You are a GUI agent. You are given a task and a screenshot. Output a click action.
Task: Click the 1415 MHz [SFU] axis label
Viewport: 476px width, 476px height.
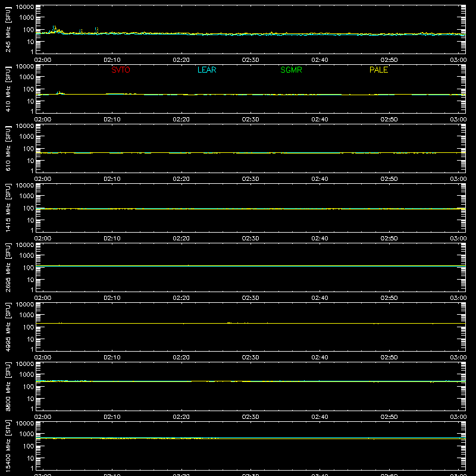[8, 208]
